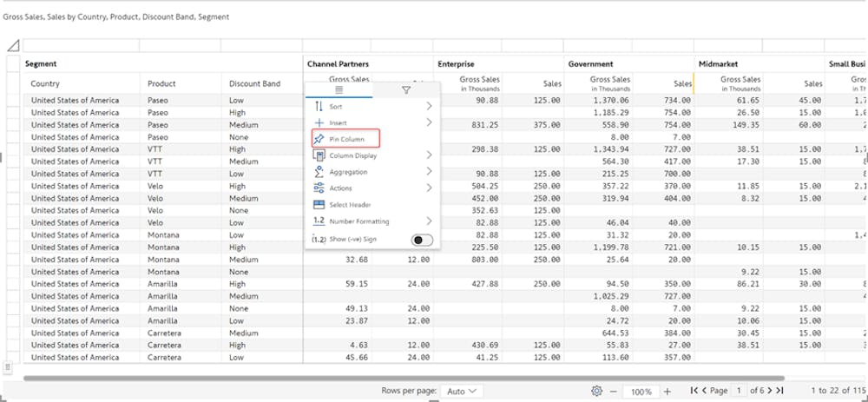868x402 pixels.
Task: Click the zoom out minus icon
Action: (x=614, y=391)
